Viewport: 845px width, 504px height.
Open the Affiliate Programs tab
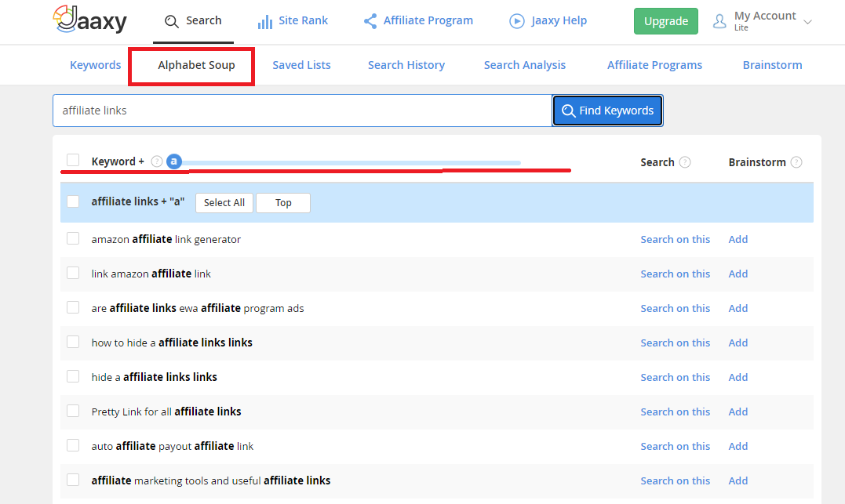(654, 65)
